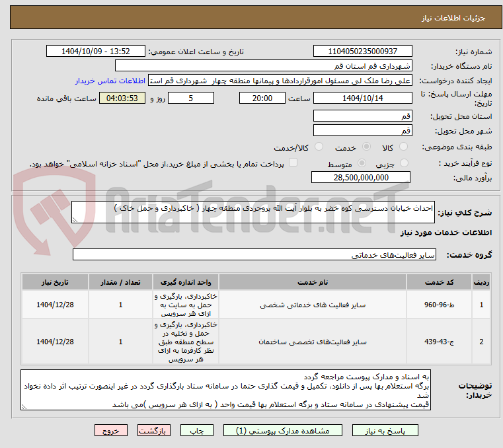Viewport: 503px width, 448px height.
Task: Click the شهر محل تحویل field قم
Action: [362, 131]
